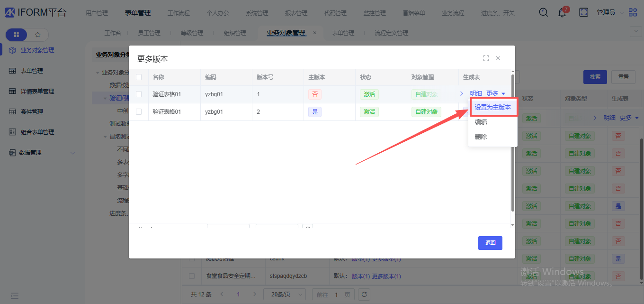
Task: Click the refresh icon beside pagination
Action: pyautogui.click(x=364, y=295)
